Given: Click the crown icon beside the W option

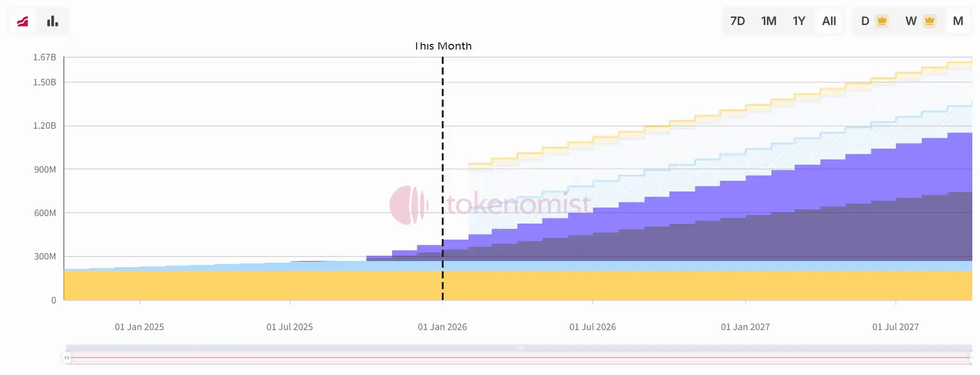Looking at the screenshot, I should [929, 19].
